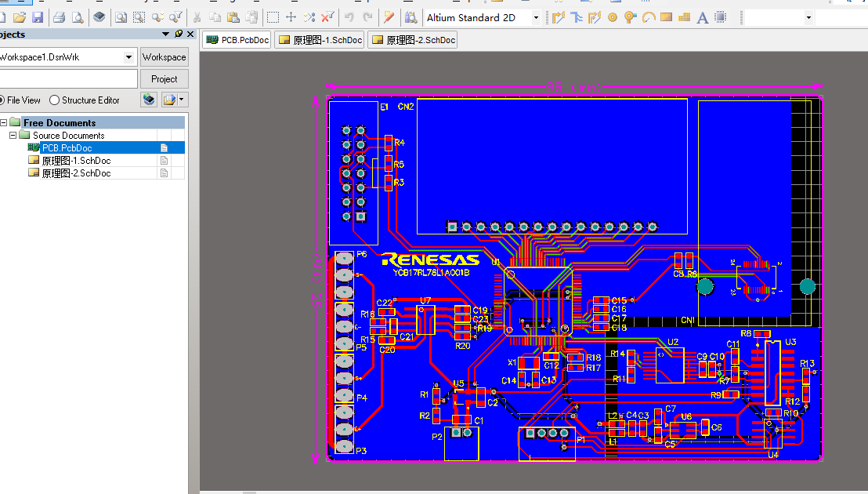Image resolution: width=868 pixels, height=494 pixels.
Task: Copy the selection
Action: tap(215, 18)
